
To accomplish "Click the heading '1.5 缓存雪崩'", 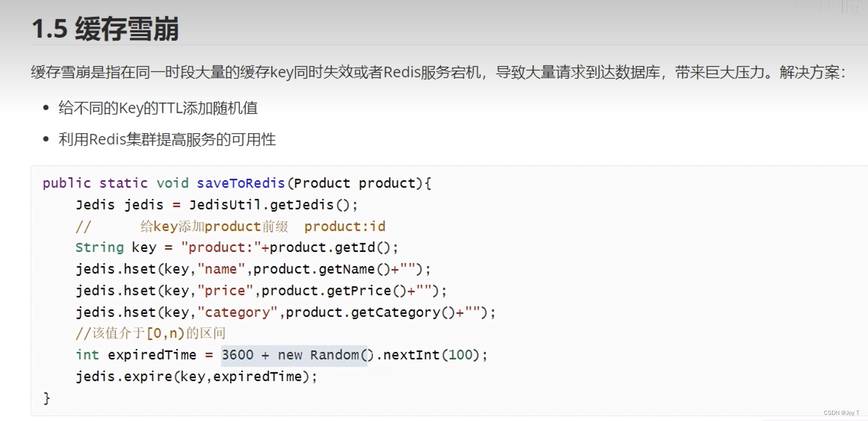I will 105,29.
